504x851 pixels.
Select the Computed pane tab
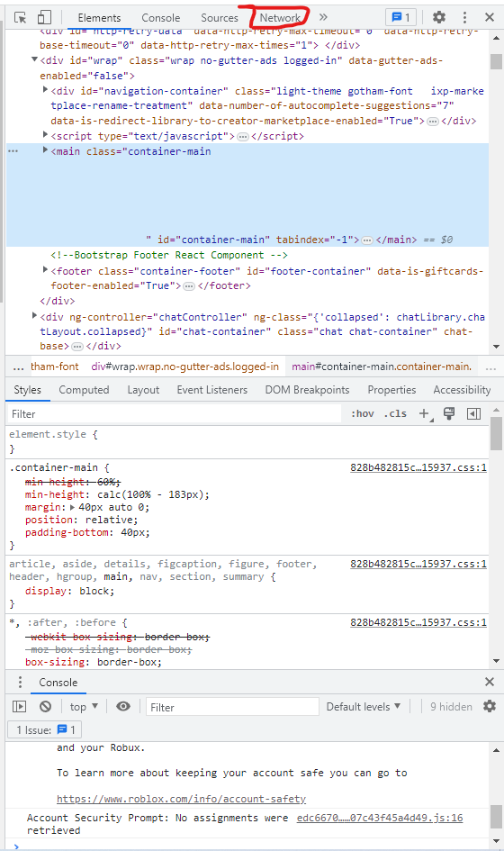(84, 390)
